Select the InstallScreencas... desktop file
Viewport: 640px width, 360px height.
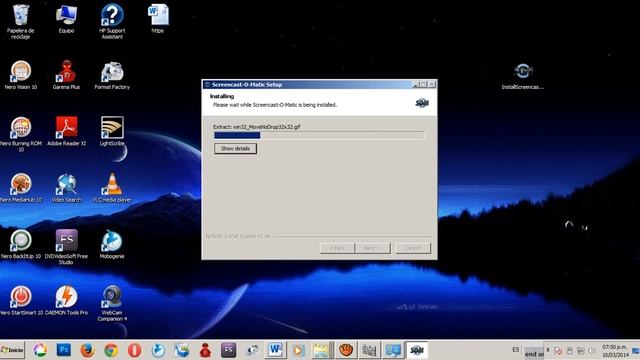[523, 76]
